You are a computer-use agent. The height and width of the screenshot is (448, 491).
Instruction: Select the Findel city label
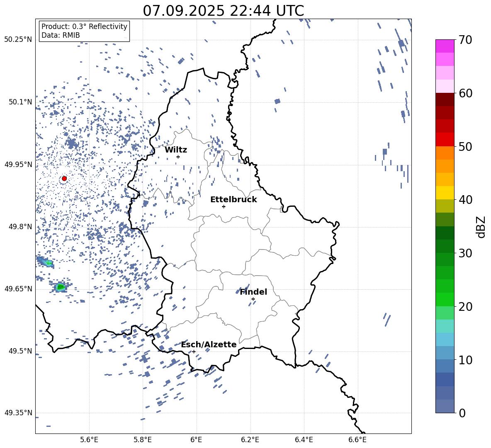point(253,292)
